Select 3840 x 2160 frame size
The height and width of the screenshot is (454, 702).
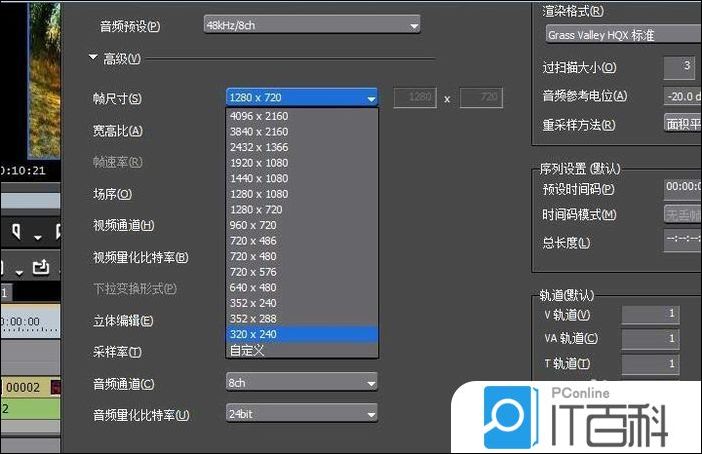[302, 132]
